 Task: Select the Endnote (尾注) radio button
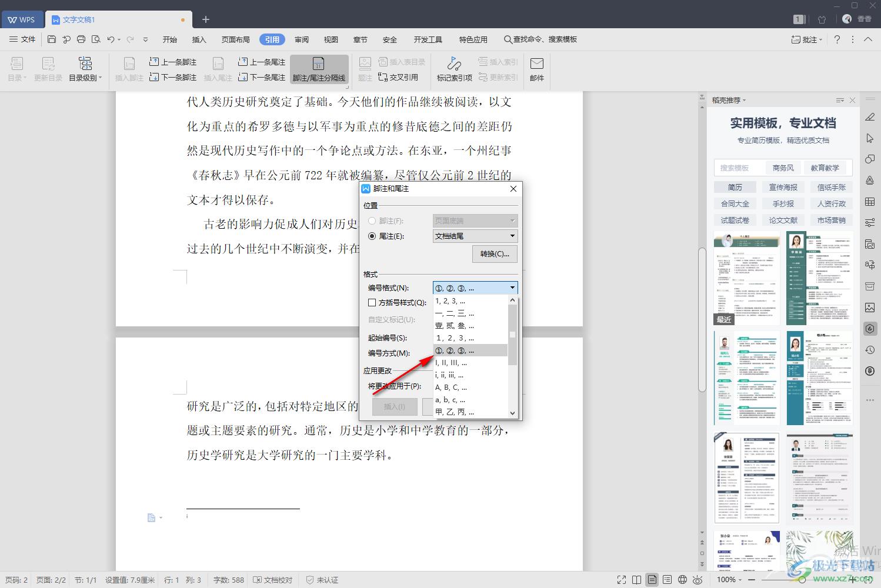coord(372,236)
